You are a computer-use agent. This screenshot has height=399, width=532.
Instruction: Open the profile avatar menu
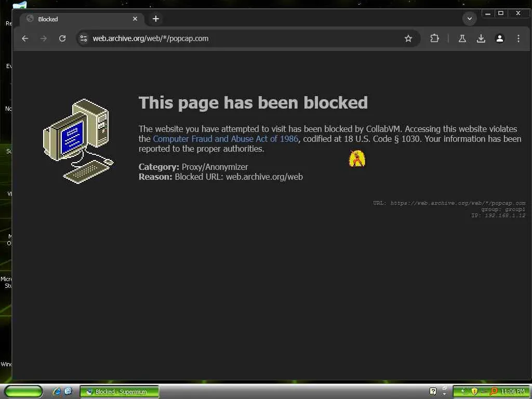(x=499, y=38)
